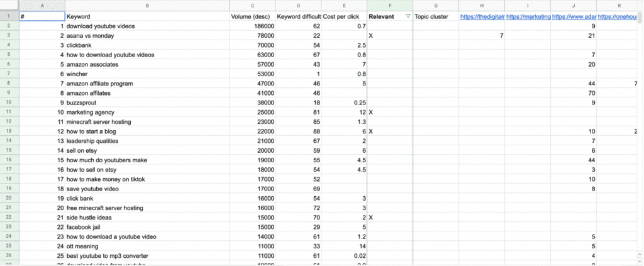Click the Volume (desc) header cell

point(252,16)
